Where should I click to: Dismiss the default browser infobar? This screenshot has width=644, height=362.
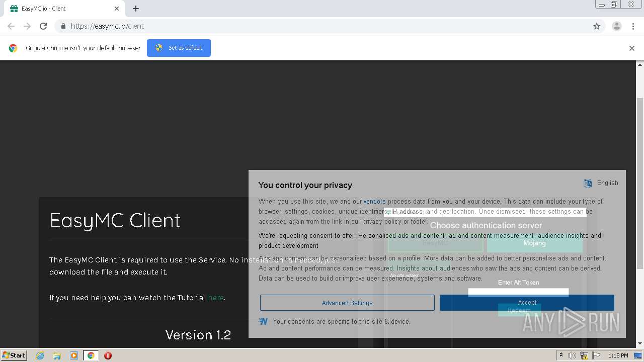[x=632, y=48]
